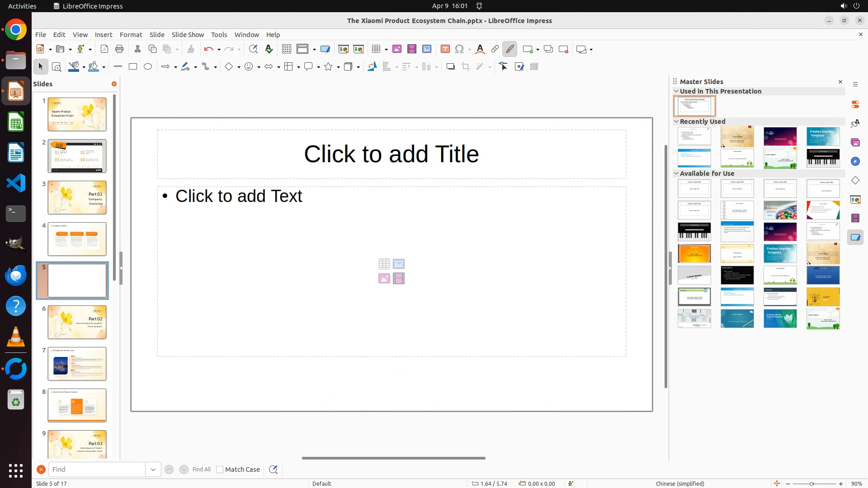Select the Rectangle shape tool

[133, 66]
